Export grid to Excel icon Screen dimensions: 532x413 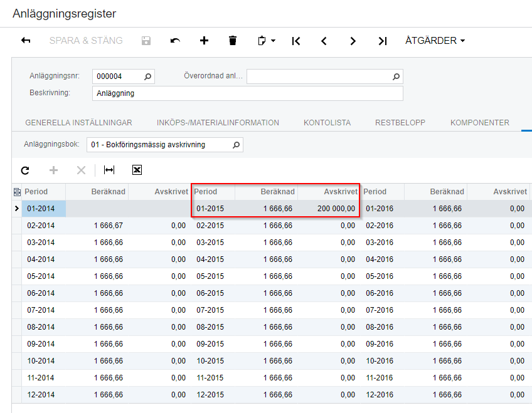click(x=137, y=170)
